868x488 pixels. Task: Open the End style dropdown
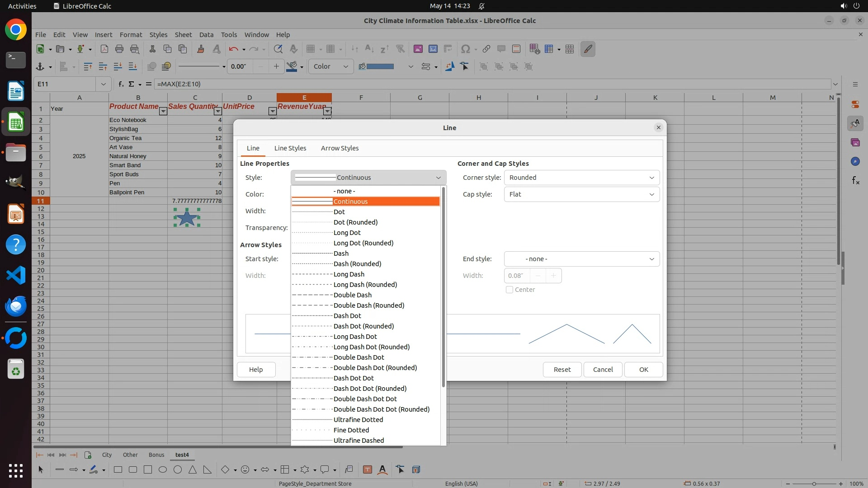click(581, 259)
